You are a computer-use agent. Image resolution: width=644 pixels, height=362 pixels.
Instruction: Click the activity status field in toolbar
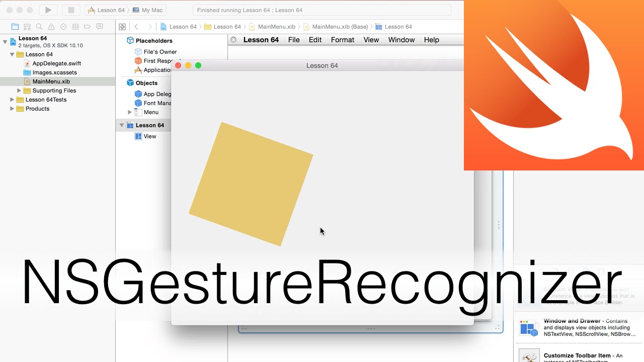pyautogui.click(x=322, y=10)
